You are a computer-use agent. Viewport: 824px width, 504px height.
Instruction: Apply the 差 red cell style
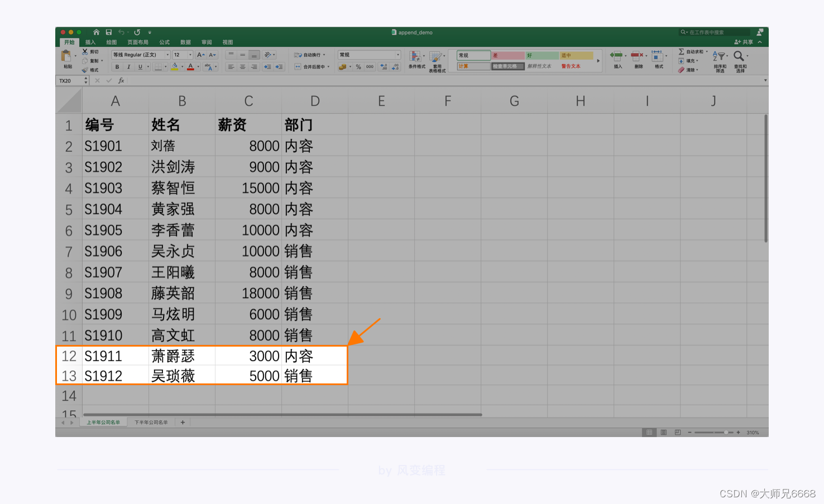pyautogui.click(x=508, y=55)
